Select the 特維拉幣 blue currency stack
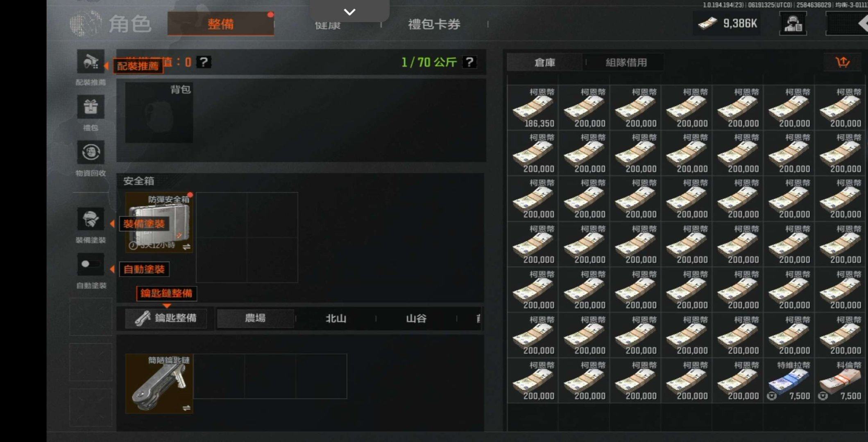Screen dimensions: 868x442 (x=789, y=381)
